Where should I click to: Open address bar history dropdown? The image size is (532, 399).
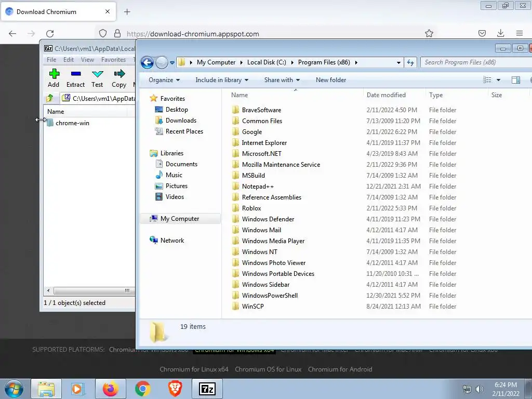pos(398,63)
